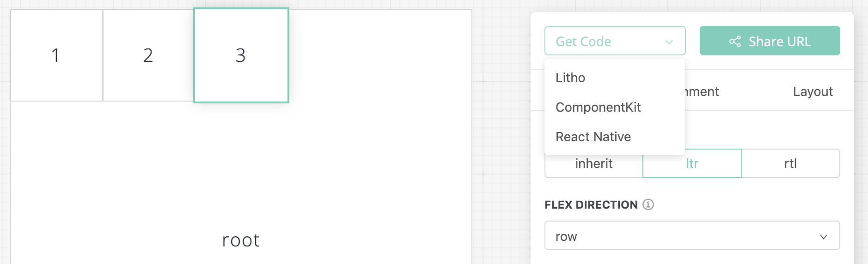Open the Get Code dropdown
This screenshot has height=264, width=868.
pyautogui.click(x=614, y=41)
